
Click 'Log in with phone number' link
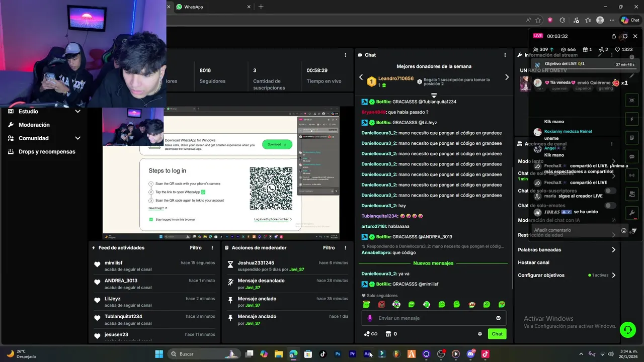point(273,219)
